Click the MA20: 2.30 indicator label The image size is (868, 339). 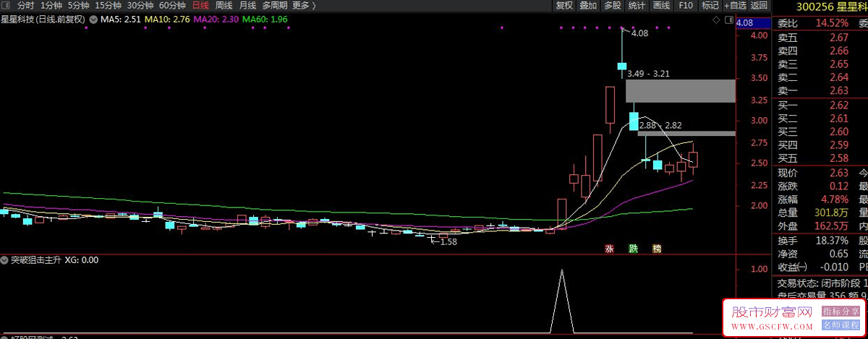216,20
